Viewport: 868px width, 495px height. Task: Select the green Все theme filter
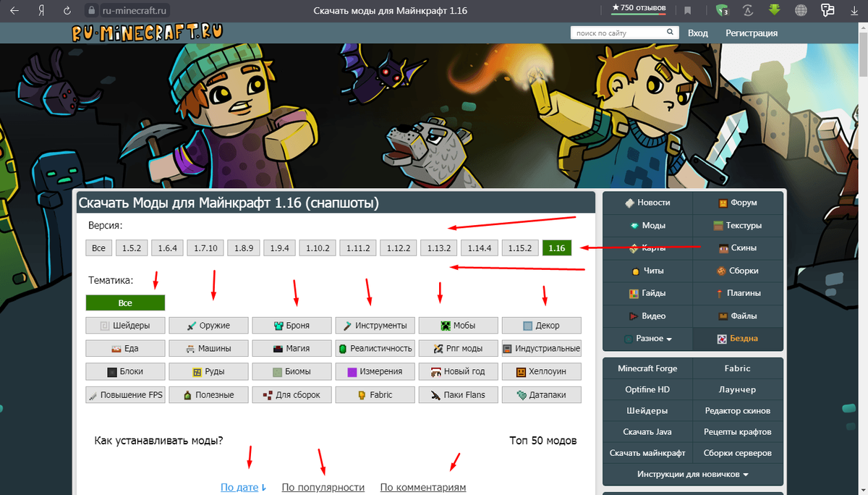point(125,302)
